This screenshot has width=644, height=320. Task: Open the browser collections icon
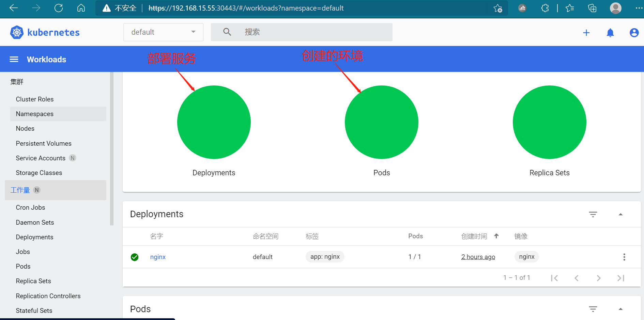pos(592,8)
